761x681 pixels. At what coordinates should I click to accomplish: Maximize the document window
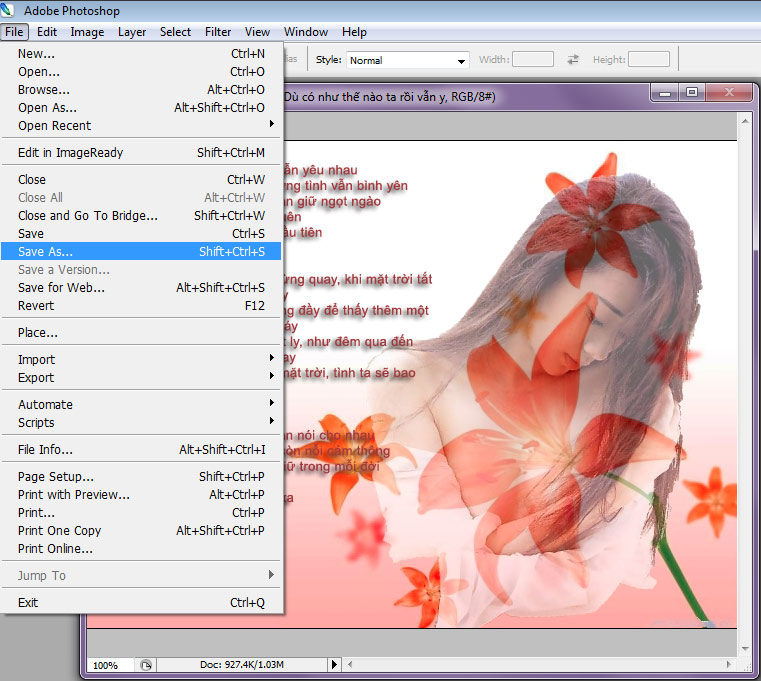pos(691,93)
